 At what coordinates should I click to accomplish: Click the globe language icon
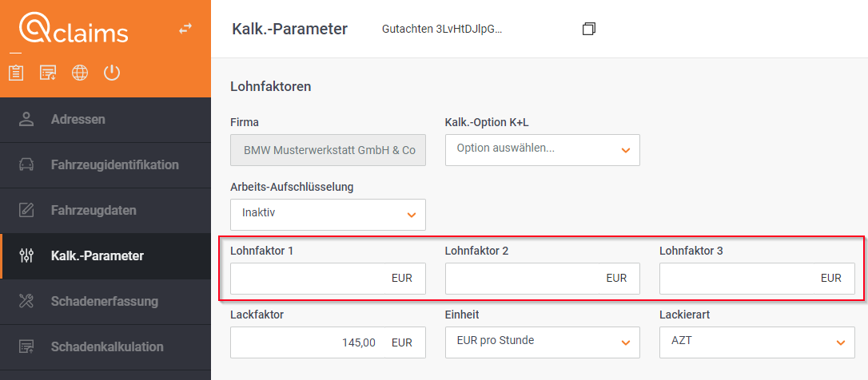pos(80,73)
